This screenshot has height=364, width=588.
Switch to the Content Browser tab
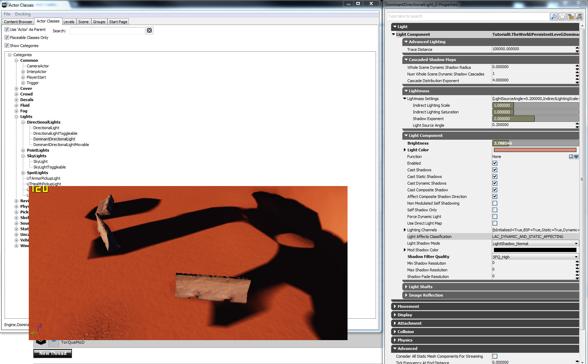[18, 22]
